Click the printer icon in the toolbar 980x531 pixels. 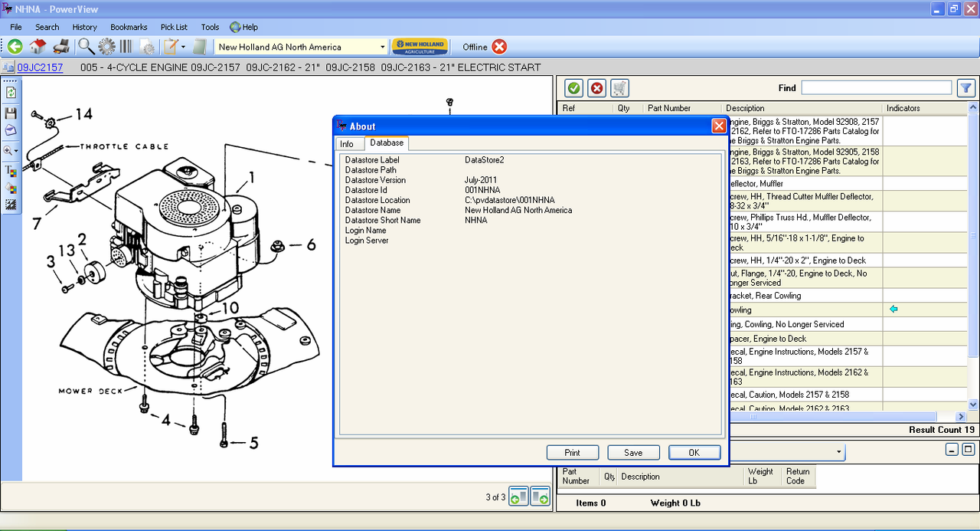(61, 47)
